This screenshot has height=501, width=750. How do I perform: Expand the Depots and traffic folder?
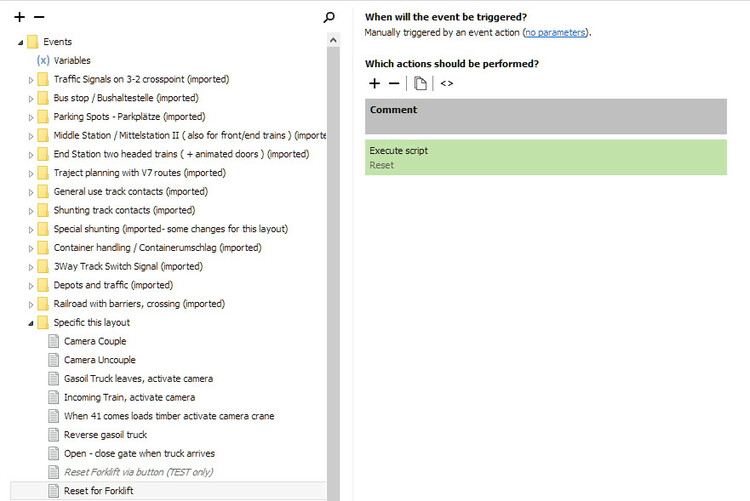click(31, 285)
